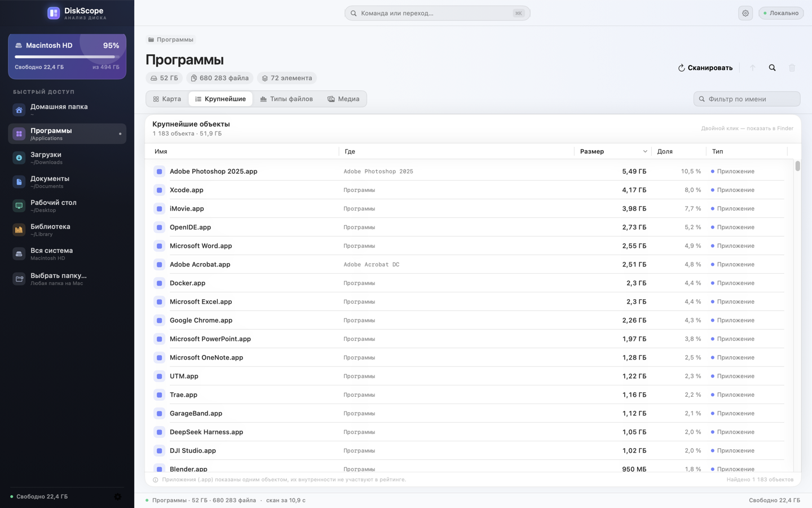Open Рабочий стол in sidebar
This screenshot has height=508, width=812.
click(67, 205)
